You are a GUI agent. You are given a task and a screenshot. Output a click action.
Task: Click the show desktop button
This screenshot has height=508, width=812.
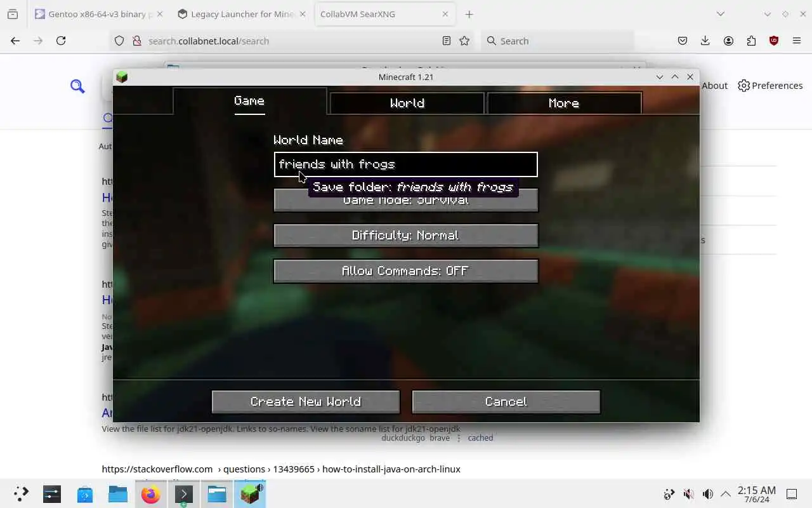pyautogui.click(x=792, y=494)
